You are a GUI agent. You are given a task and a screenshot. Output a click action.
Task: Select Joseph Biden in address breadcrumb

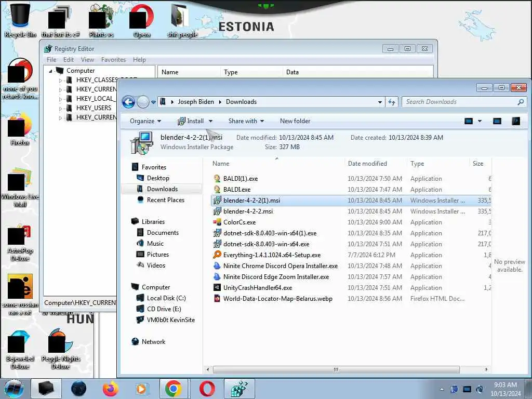click(x=196, y=102)
